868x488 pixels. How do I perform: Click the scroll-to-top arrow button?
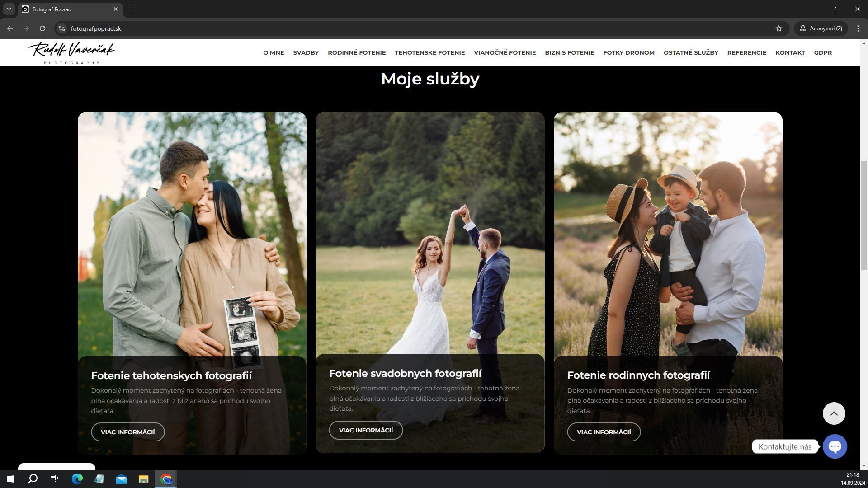[834, 413]
